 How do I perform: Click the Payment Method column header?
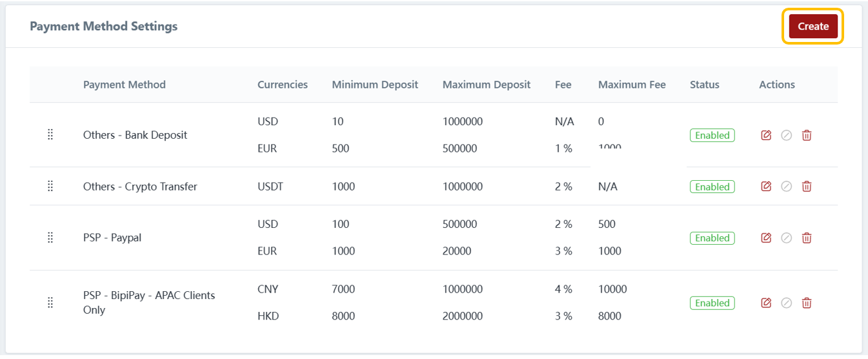125,85
